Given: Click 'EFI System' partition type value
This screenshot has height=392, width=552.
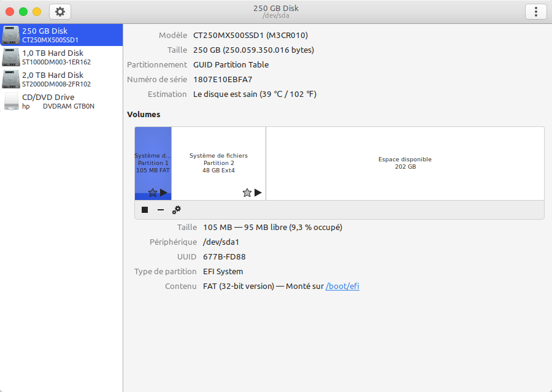Looking at the screenshot, I should pos(223,272).
